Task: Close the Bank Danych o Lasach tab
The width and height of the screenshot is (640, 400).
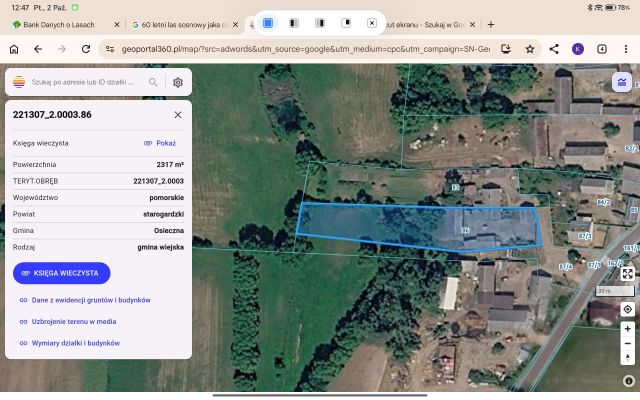Action: [117, 25]
